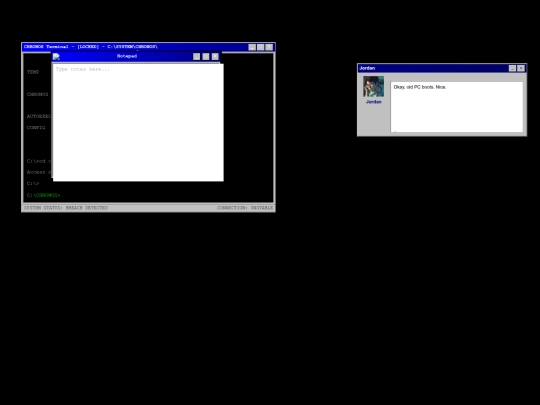Close the Notepad window
Viewport: 540px width, 405px height.
[215, 56]
